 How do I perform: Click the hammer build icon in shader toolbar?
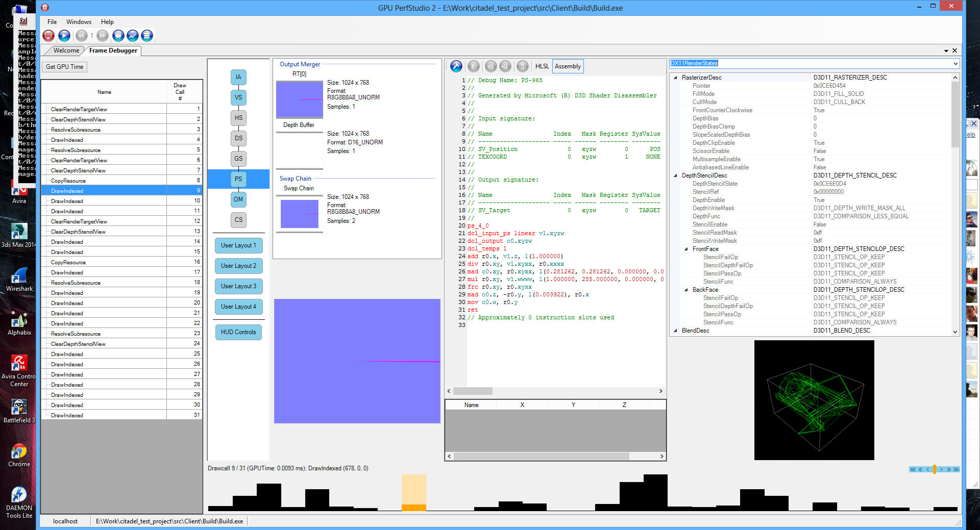[456, 66]
